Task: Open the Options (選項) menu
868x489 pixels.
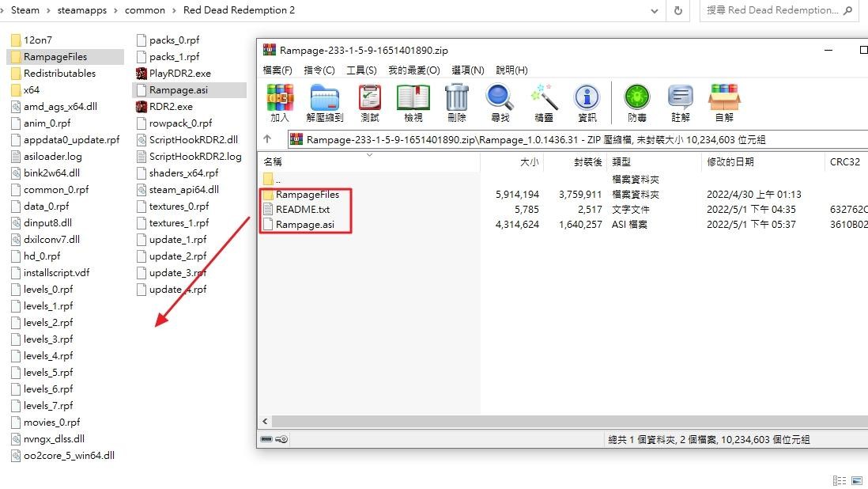Action: [x=468, y=70]
